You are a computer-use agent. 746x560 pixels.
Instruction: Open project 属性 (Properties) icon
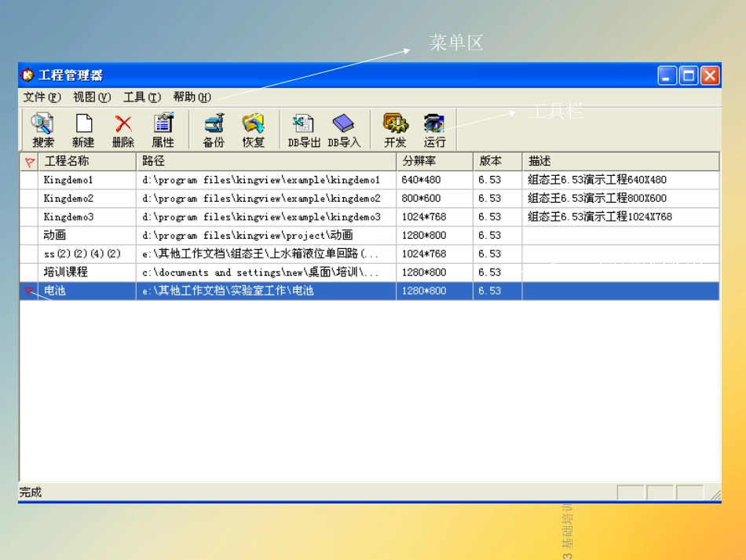[163, 130]
